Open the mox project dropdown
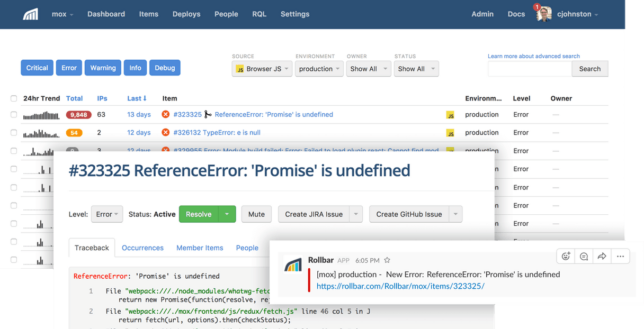 point(62,14)
